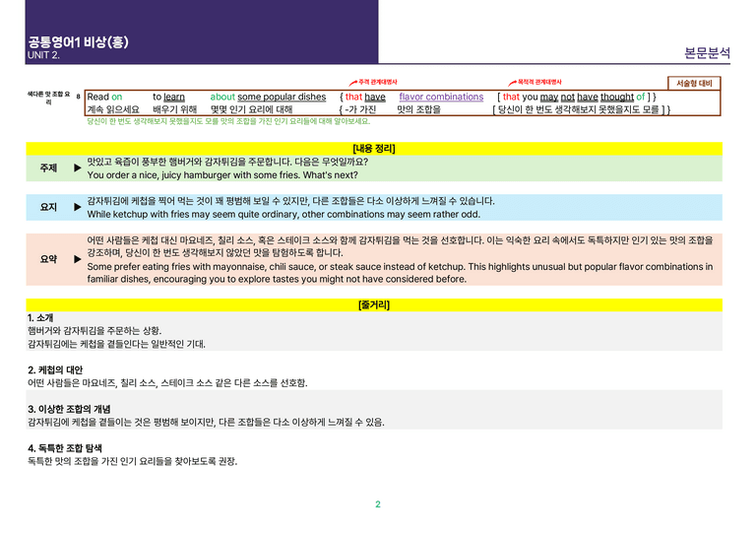Click the yellow [줄거리] header bar
The width and height of the screenshot is (756, 535).
click(374, 304)
